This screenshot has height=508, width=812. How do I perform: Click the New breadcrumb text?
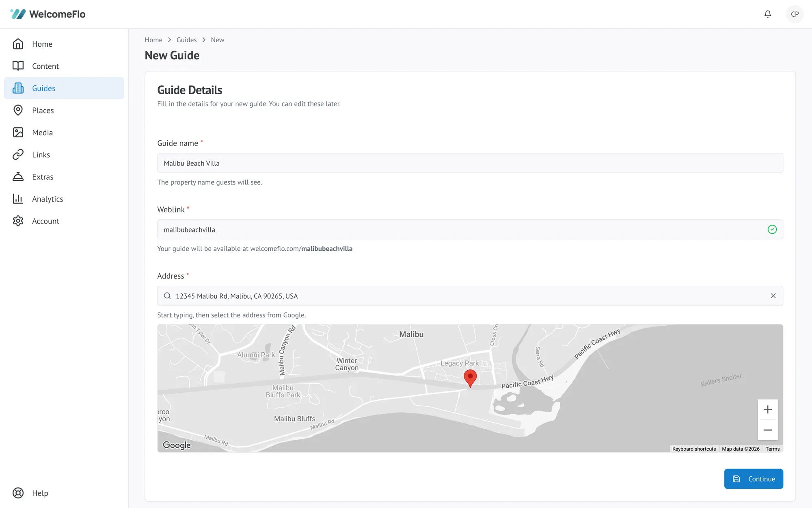[x=218, y=40]
